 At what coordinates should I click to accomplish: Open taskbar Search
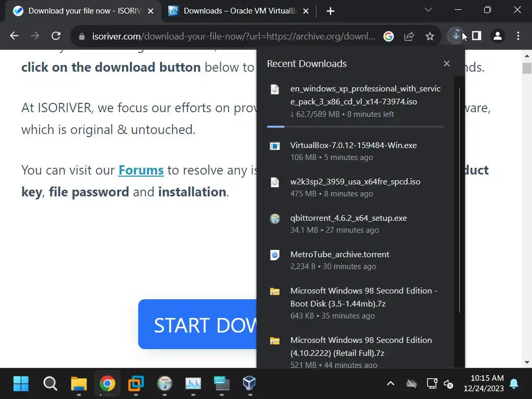point(50,383)
